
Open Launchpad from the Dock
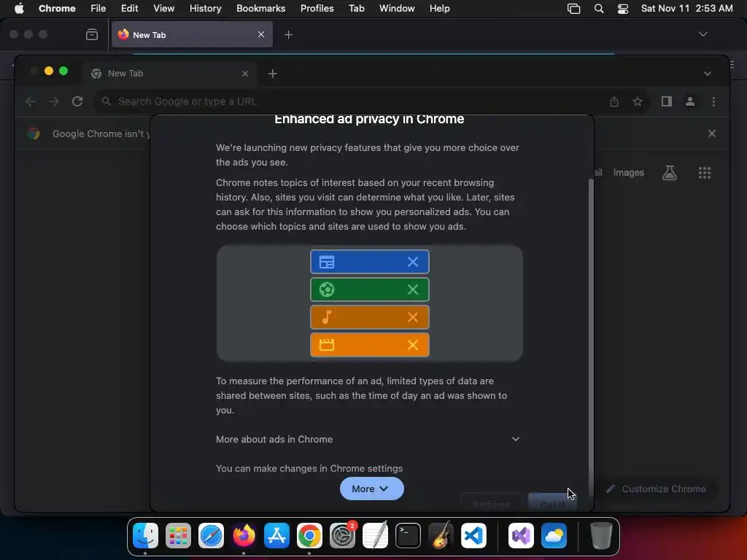[178, 536]
